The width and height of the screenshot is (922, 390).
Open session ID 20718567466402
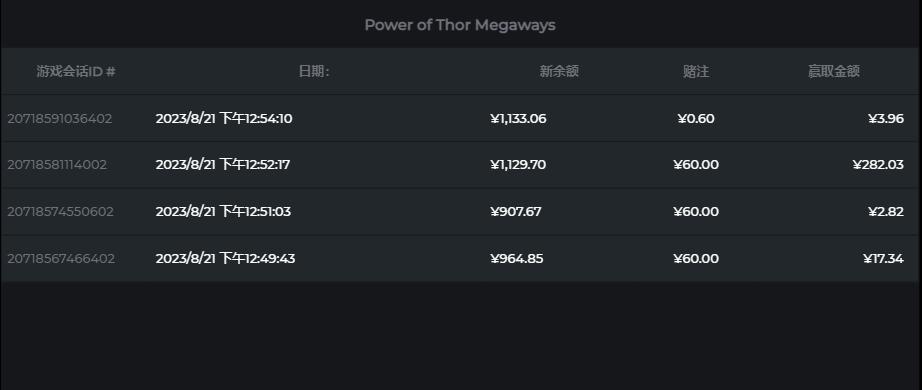(61, 258)
